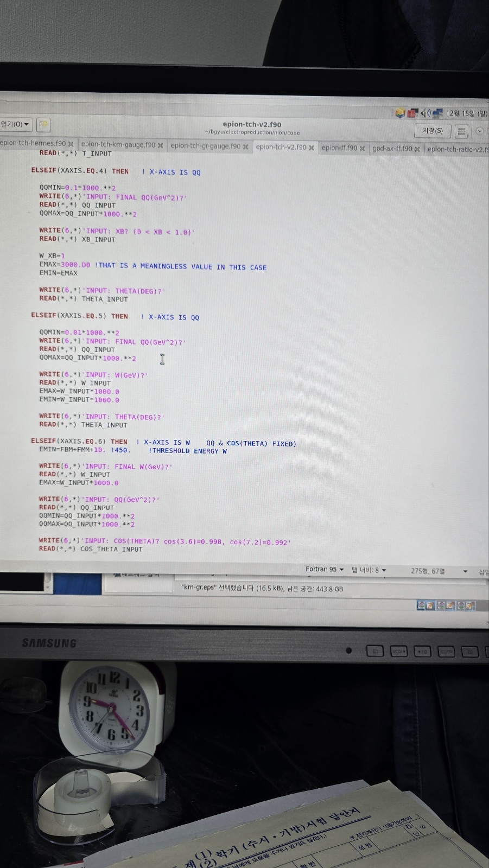Close the epion-tch-gr-gauge.f90 tab
The width and height of the screenshot is (489, 868).
pyautogui.click(x=245, y=146)
